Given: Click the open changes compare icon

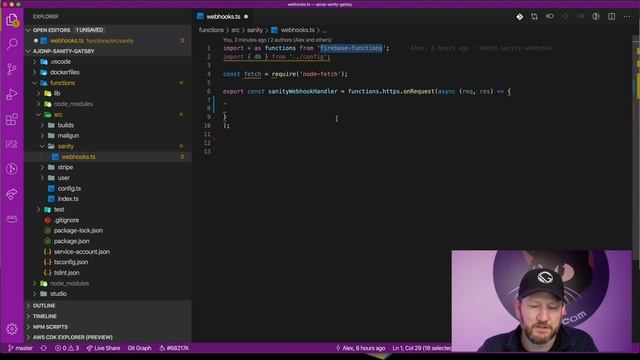Looking at the screenshot, I should (x=534, y=17).
